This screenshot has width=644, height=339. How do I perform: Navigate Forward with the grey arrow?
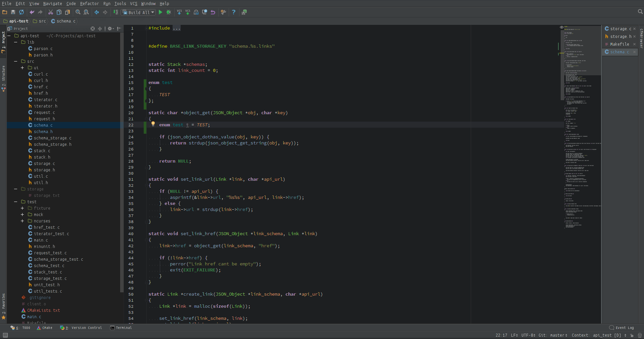(x=105, y=12)
